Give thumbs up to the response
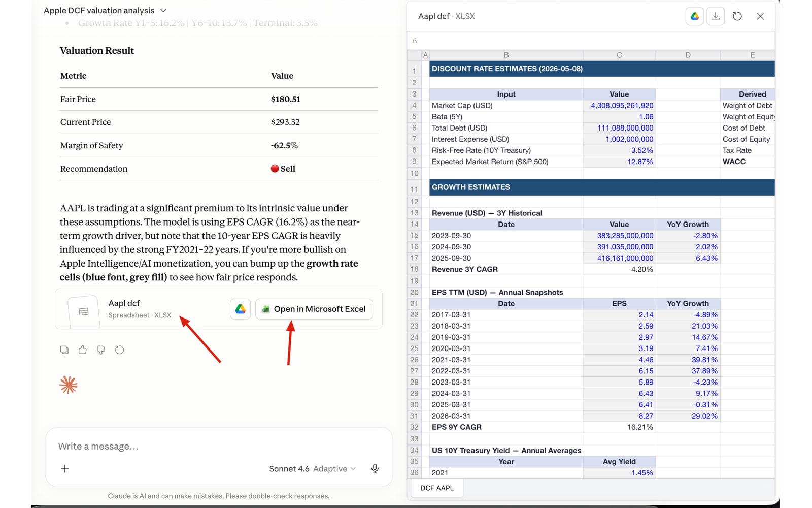The height and width of the screenshot is (508, 812). [x=83, y=350]
